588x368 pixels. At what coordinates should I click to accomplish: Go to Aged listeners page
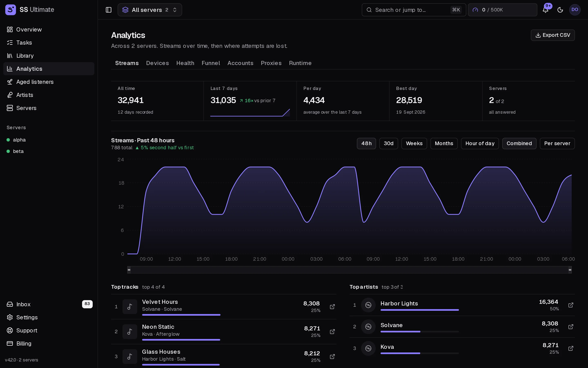pos(49,82)
